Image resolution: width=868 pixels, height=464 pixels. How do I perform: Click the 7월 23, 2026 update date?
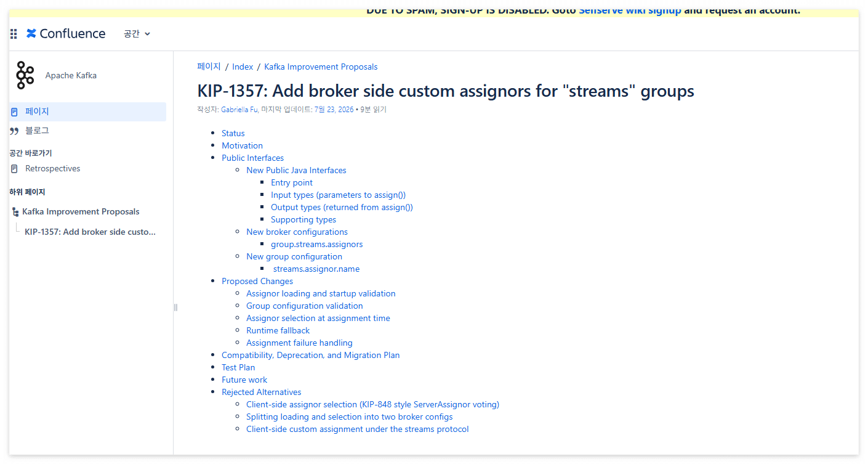[334, 110]
